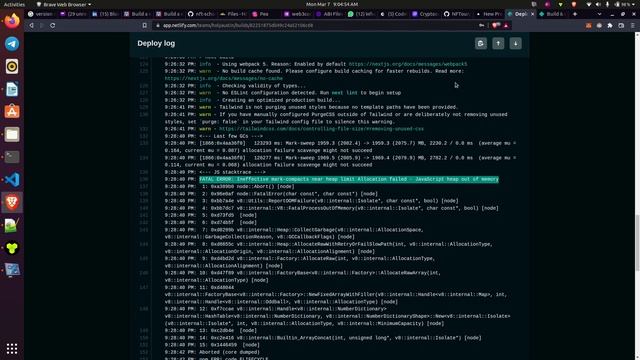Screen dimensions: 640x360
Task: Open nextjs.org no-cache docs link
Action: point(224,78)
